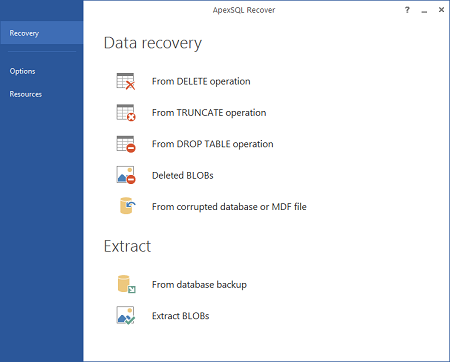Select the Extract BLOBs text option
450x362 pixels.
pos(181,316)
